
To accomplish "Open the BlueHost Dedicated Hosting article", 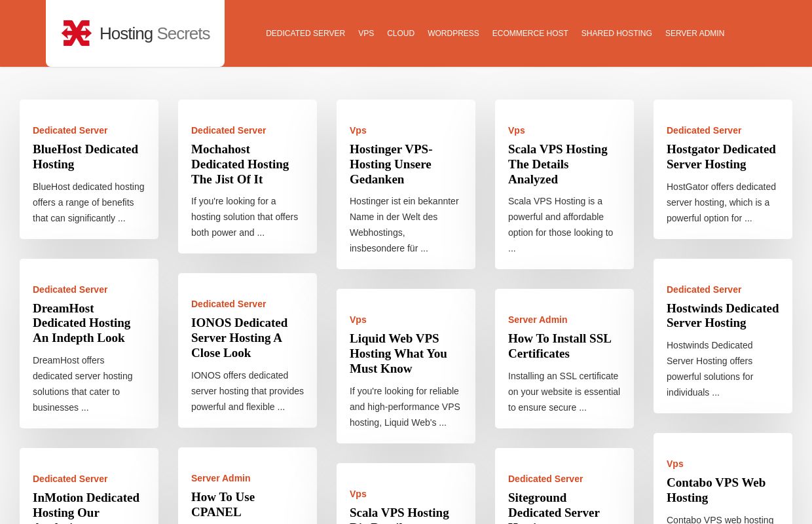I will click(85, 157).
